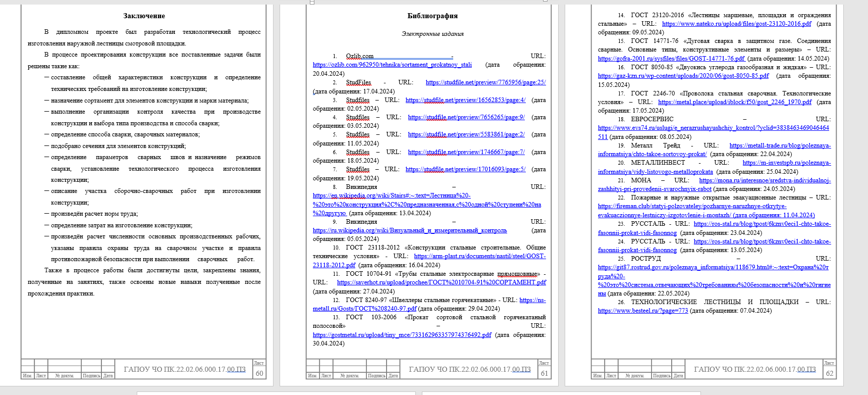The width and height of the screenshot is (868, 395).
Task: Click the misspelled word "прямошовные" in entry 11
Action: coord(518,274)
